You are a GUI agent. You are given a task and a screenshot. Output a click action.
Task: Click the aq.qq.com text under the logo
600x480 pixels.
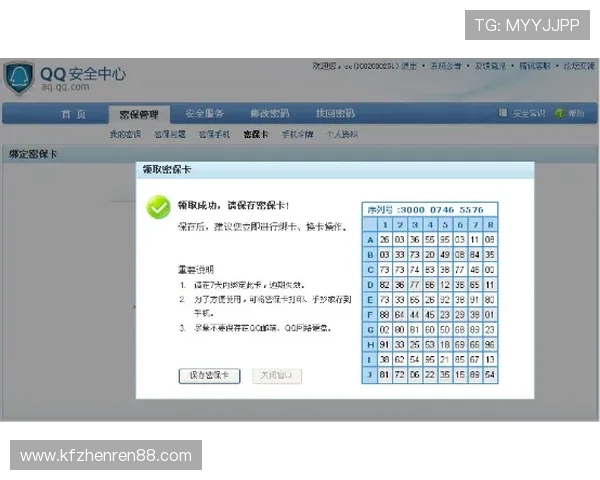coord(65,87)
